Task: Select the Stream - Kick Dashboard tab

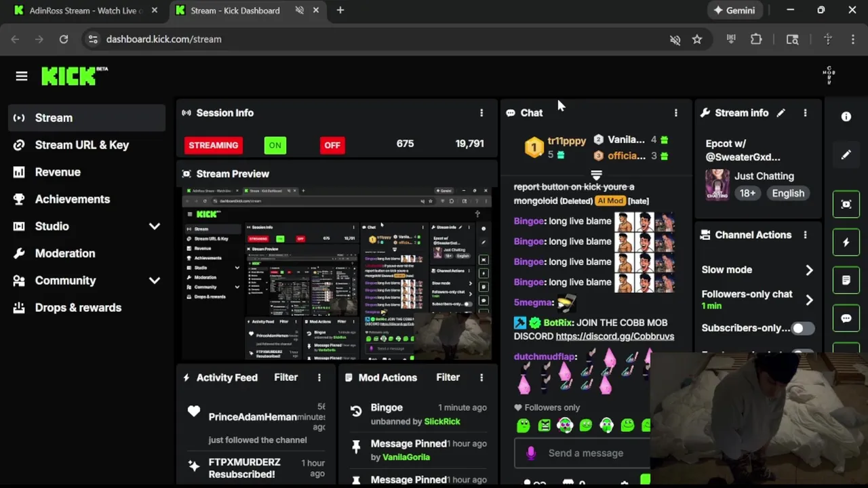Action: pyautogui.click(x=234, y=10)
